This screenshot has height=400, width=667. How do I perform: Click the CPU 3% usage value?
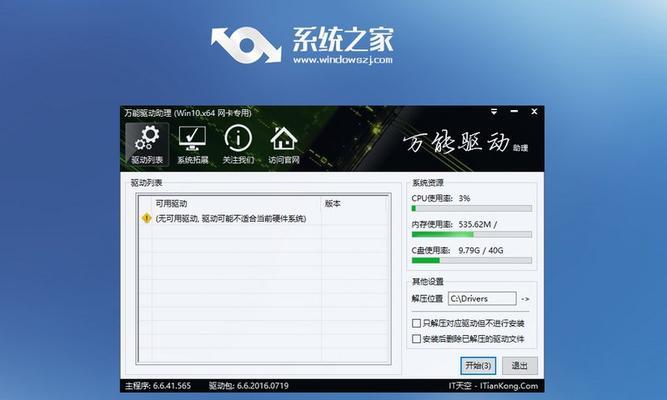(x=464, y=198)
